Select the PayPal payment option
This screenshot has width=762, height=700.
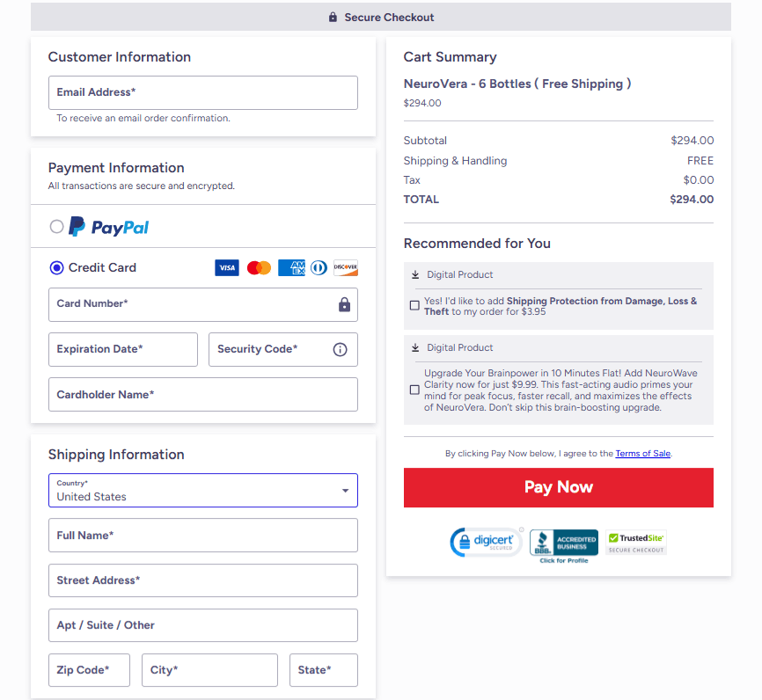pyautogui.click(x=56, y=226)
